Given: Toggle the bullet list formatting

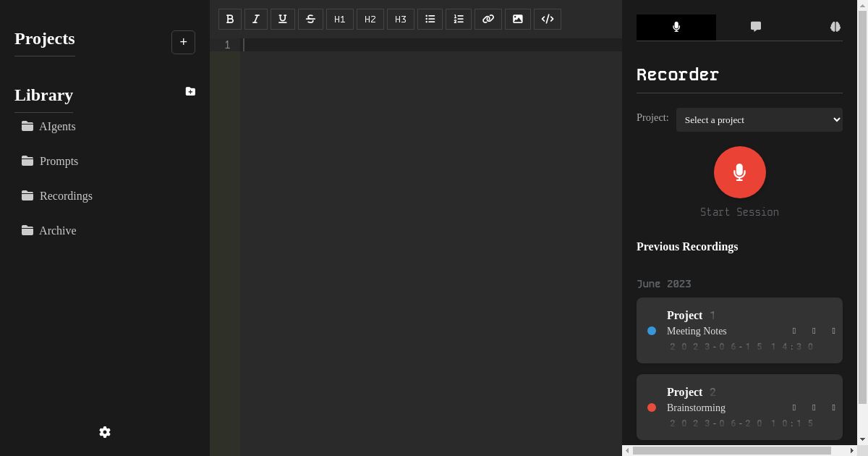Looking at the screenshot, I should 430,19.
